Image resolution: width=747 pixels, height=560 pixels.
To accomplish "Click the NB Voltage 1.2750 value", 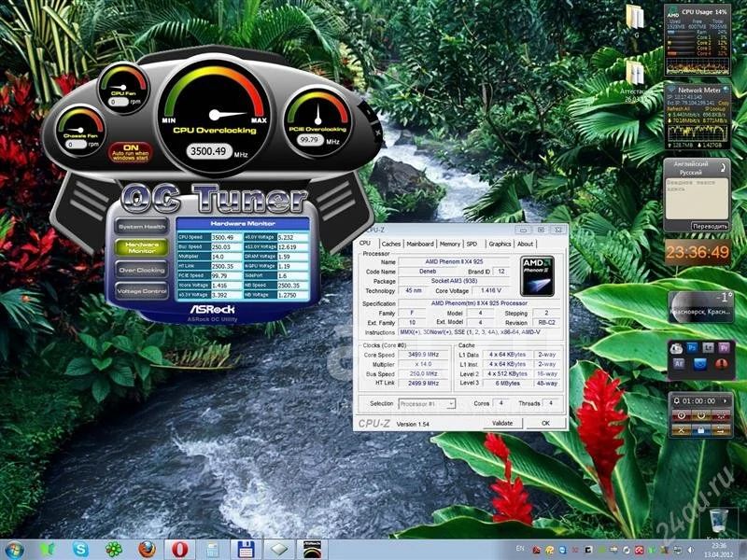I will pyautogui.click(x=292, y=295).
